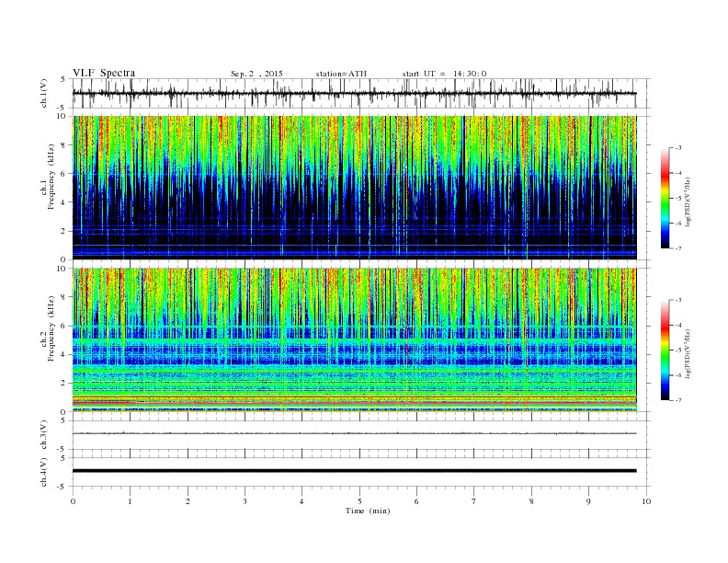Click the time axis tick label '0'
Image resolution: width=728 pixels, height=563 pixels.
click(x=73, y=501)
